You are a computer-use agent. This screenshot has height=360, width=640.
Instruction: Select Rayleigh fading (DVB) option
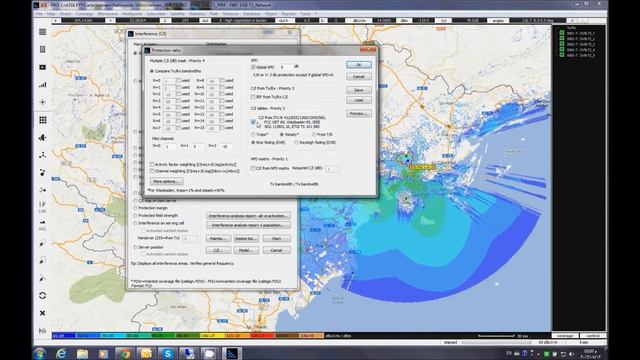click(296, 142)
